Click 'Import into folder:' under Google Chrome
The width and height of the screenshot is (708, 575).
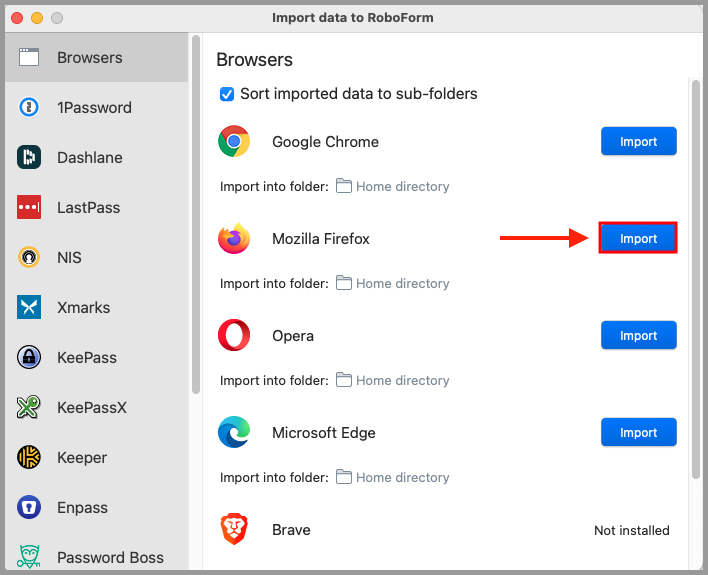(x=274, y=186)
